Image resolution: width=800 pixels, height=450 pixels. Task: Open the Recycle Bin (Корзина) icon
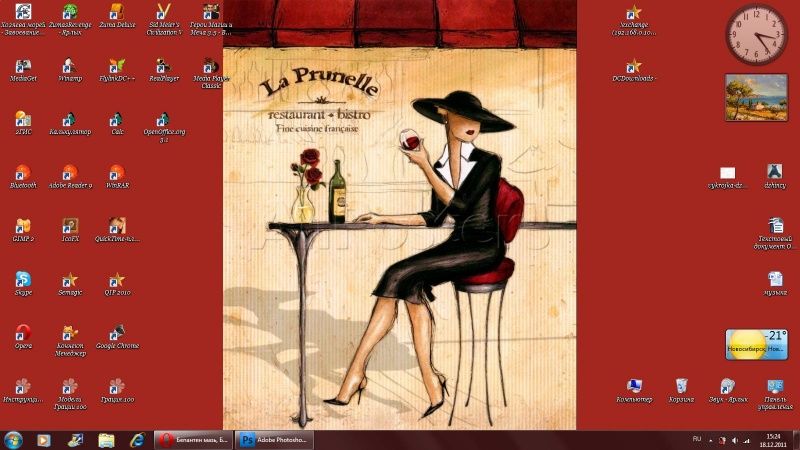[681, 387]
